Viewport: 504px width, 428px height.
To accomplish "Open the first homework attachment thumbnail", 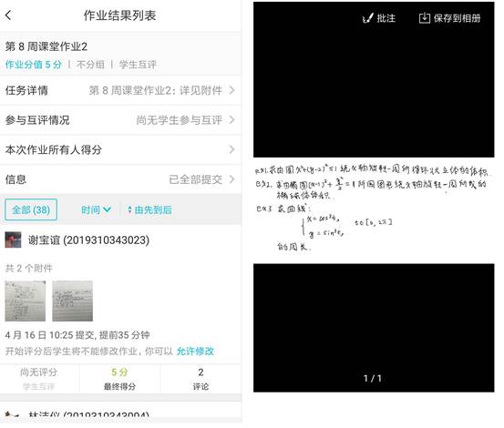I will tap(26, 301).
